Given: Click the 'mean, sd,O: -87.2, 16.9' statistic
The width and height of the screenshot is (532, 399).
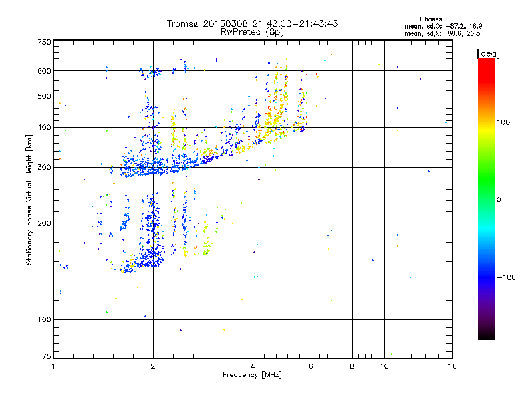Looking at the screenshot, I should click(x=443, y=26).
